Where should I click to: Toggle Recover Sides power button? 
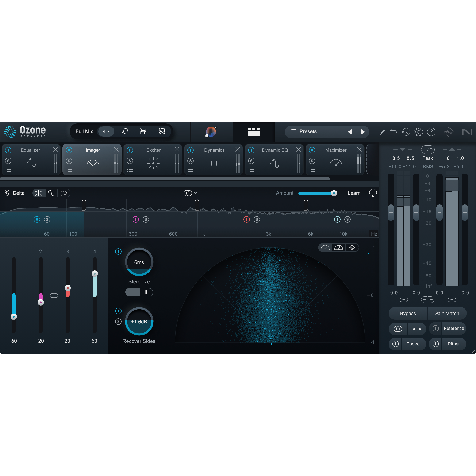[x=118, y=311]
